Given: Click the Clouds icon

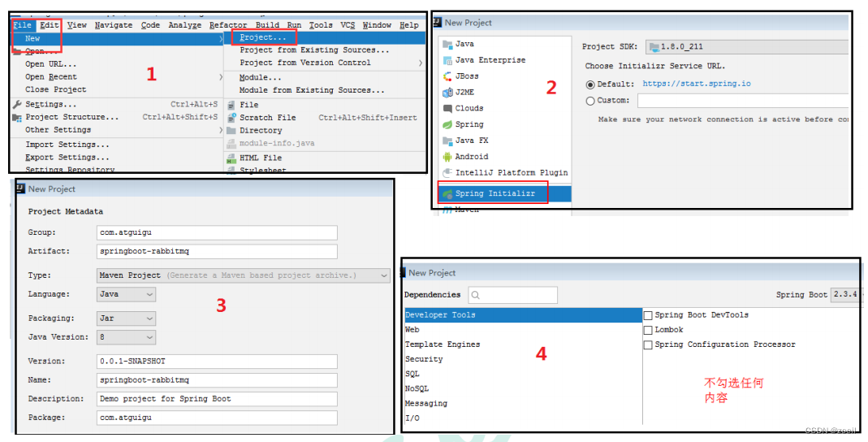Looking at the screenshot, I should [x=447, y=108].
